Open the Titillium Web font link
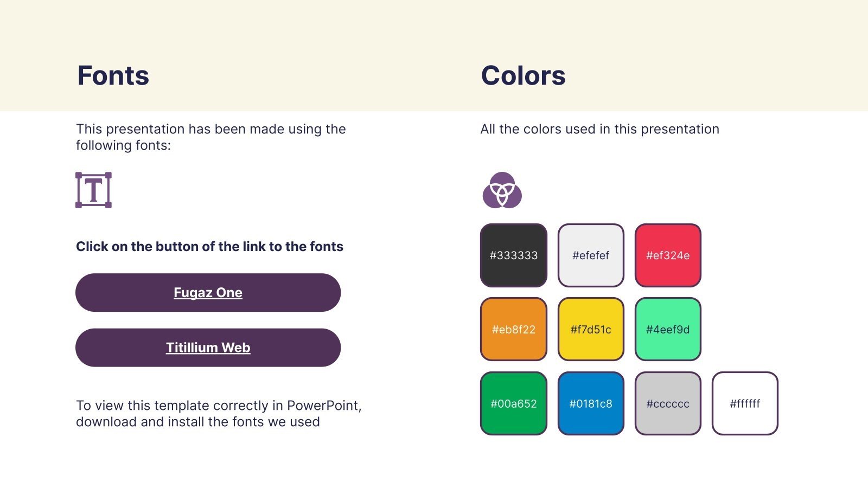The height and width of the screenshot is (488, 868). click(208, 348)
